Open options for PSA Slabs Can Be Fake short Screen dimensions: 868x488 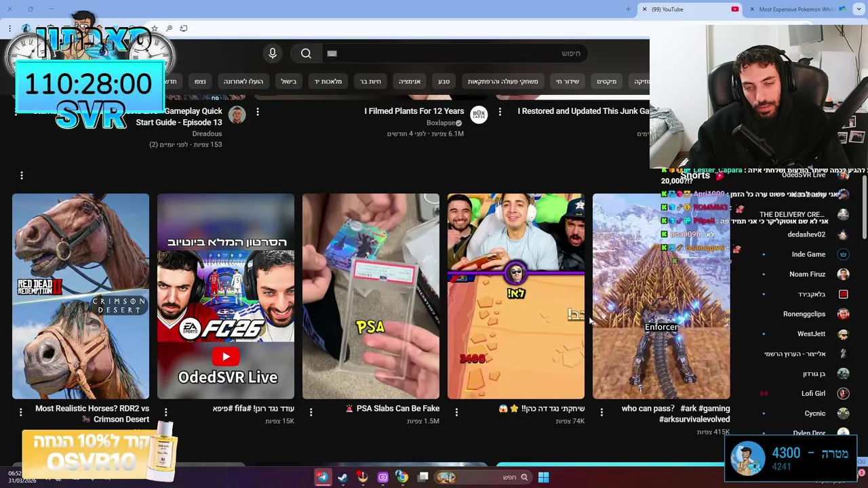coord(311,412)
